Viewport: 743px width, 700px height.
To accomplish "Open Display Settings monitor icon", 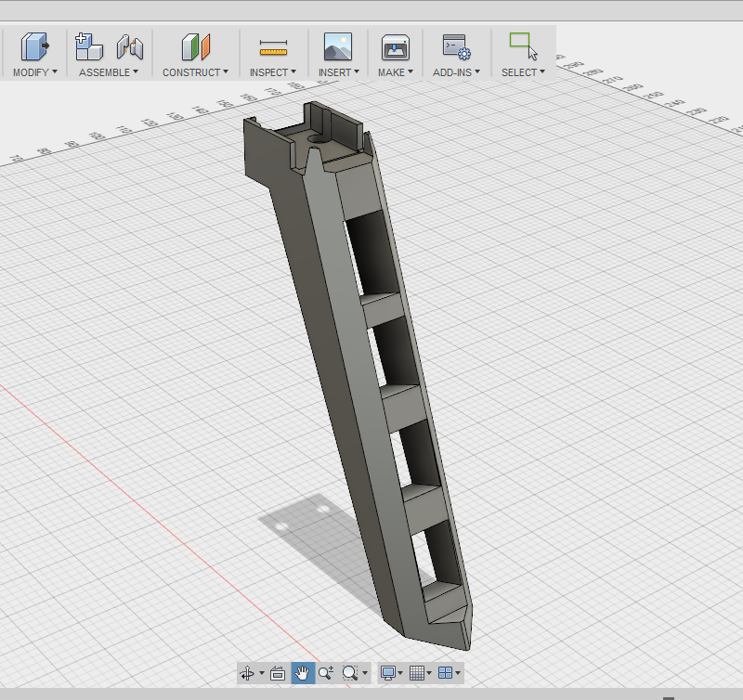I will (388, 673).
